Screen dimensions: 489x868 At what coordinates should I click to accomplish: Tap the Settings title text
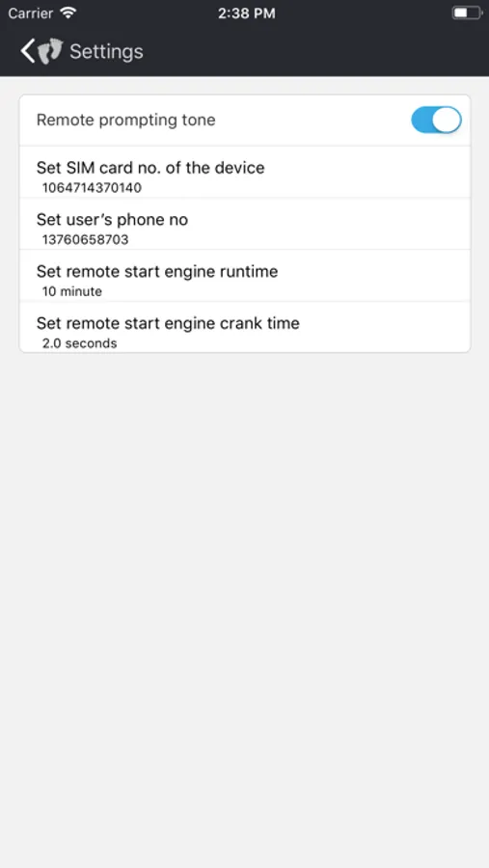[106, 51]
